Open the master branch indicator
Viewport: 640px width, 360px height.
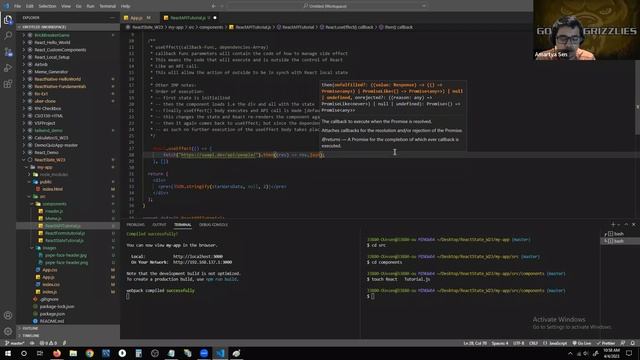(x=15, y=343)
